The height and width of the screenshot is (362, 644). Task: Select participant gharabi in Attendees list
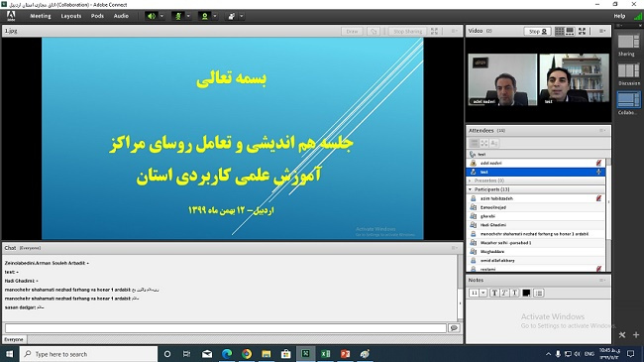[536, 216]
